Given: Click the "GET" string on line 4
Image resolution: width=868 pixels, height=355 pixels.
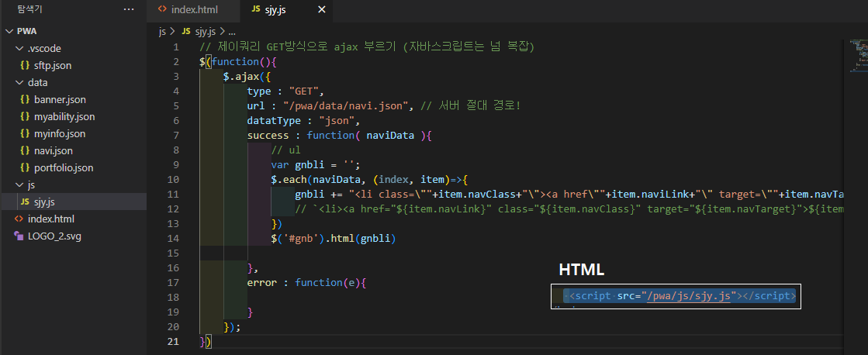Looking at the screenshot, I should click(x=303, y=91).
